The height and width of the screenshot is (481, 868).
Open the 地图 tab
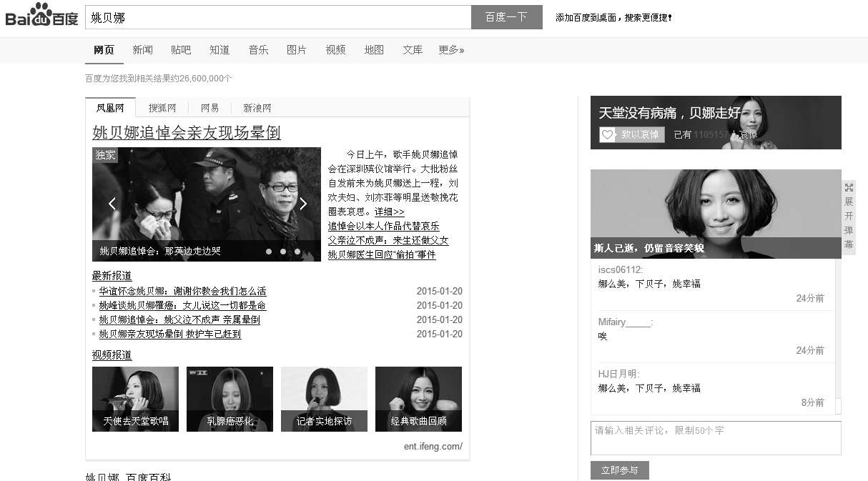click(374, 50)
